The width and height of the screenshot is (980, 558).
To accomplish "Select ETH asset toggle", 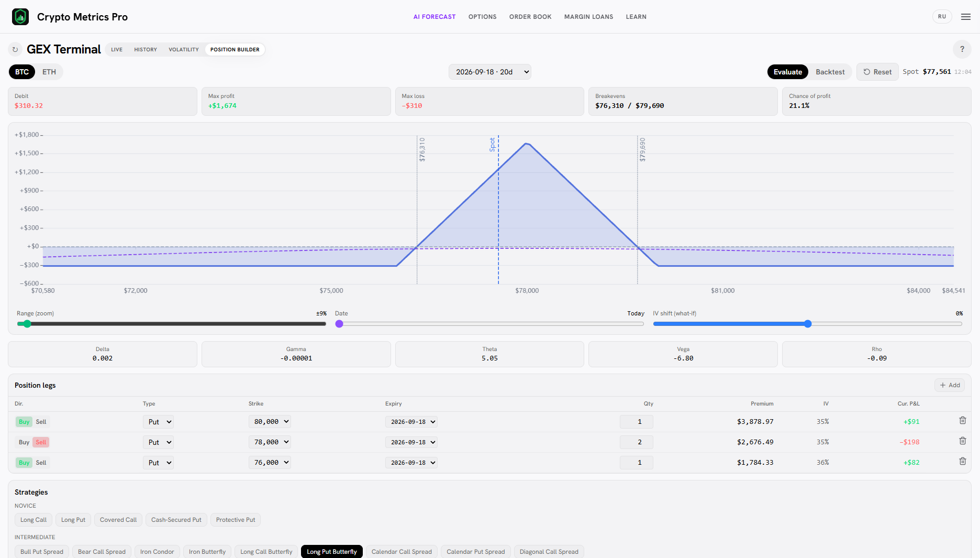I will (49, 72).
